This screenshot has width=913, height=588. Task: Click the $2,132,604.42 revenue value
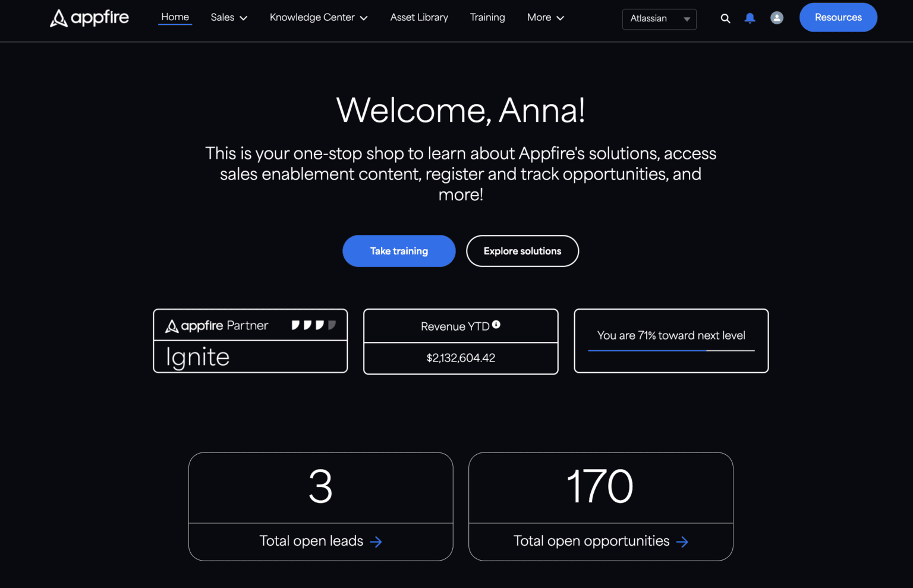(461, 358)
